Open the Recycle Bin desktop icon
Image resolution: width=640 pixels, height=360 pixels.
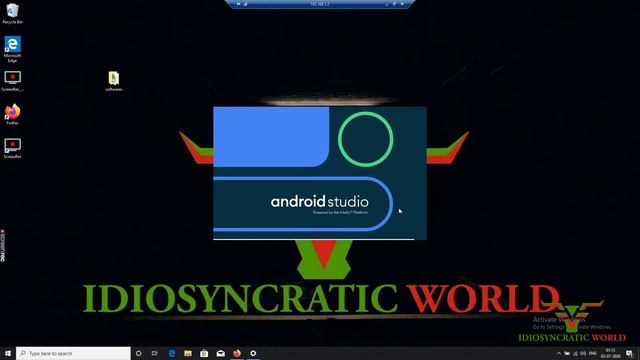[x=12, y=13]
